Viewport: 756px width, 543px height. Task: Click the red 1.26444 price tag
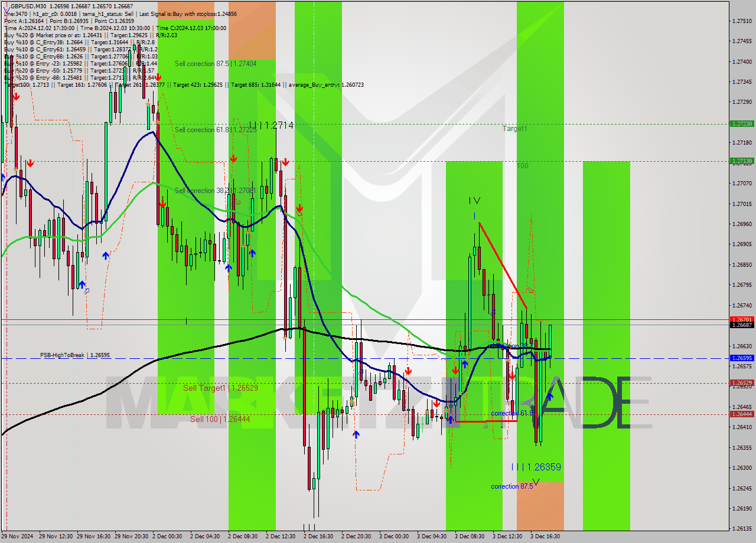click(741, 414)
